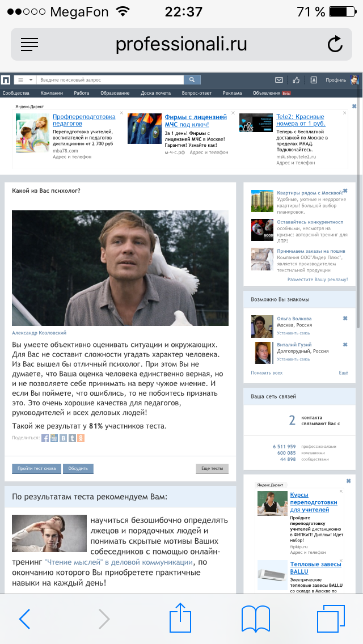Open messages envelope icon in header

pos(278,80)
